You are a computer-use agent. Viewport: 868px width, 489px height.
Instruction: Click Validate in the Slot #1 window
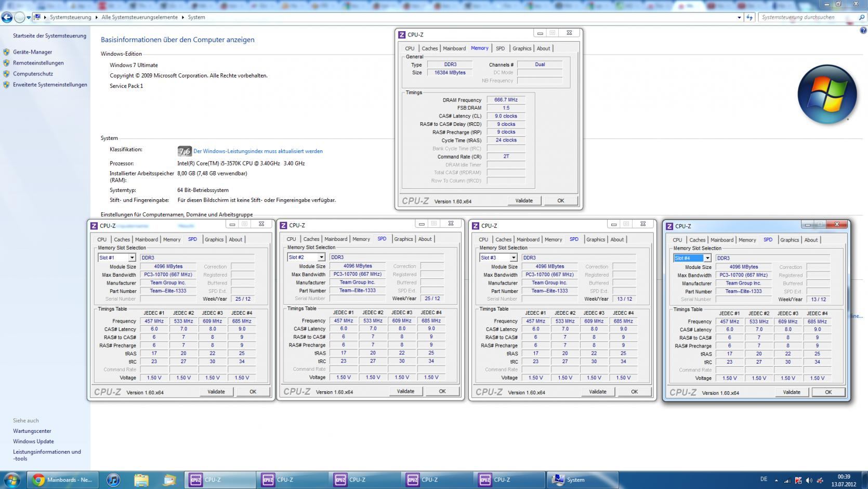(216, 392)
